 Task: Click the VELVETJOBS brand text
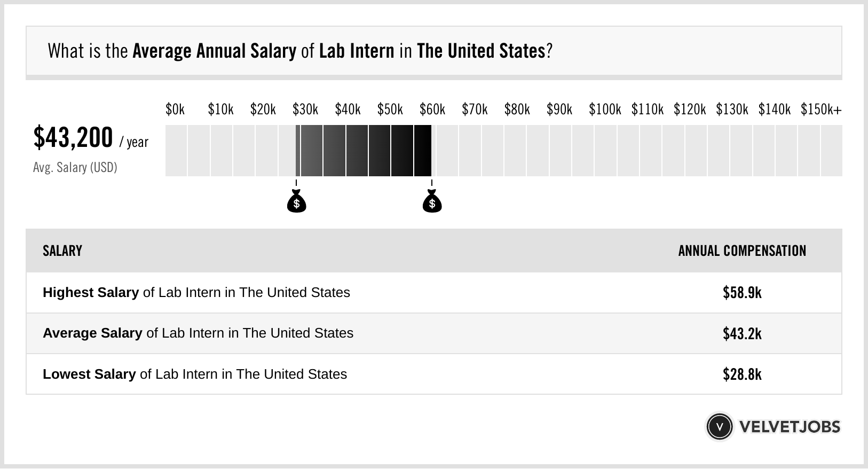tap(790, 427)
